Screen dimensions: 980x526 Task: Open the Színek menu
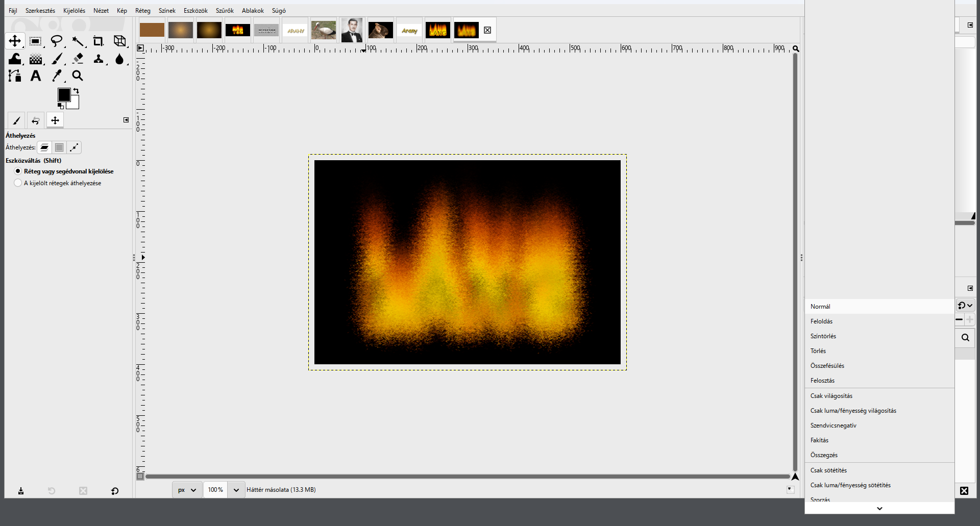click(x=167, y=11)
